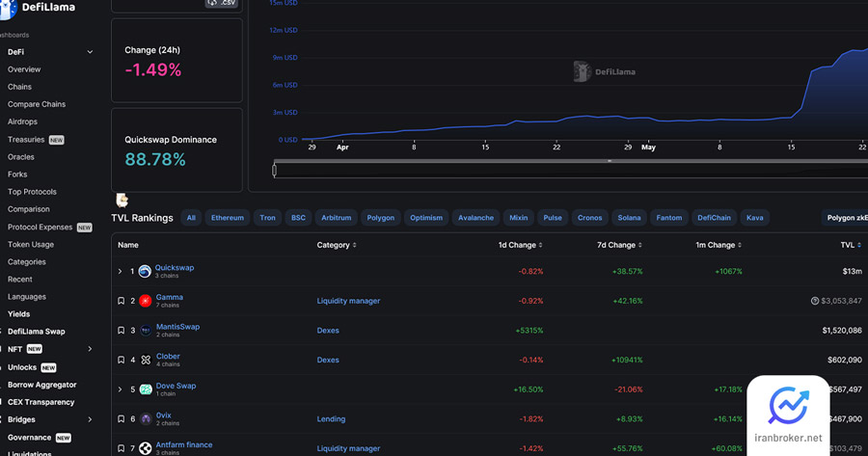The image size is (868, 456).
Task: Choose the Optimism chain filter
Action: tap(425, 218)
